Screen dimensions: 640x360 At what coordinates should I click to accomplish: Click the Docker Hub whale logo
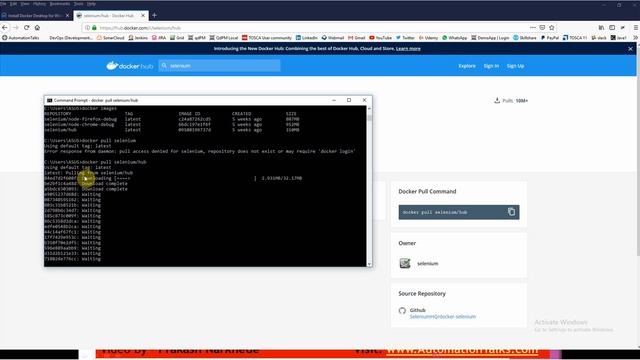(x=129, y=65)
